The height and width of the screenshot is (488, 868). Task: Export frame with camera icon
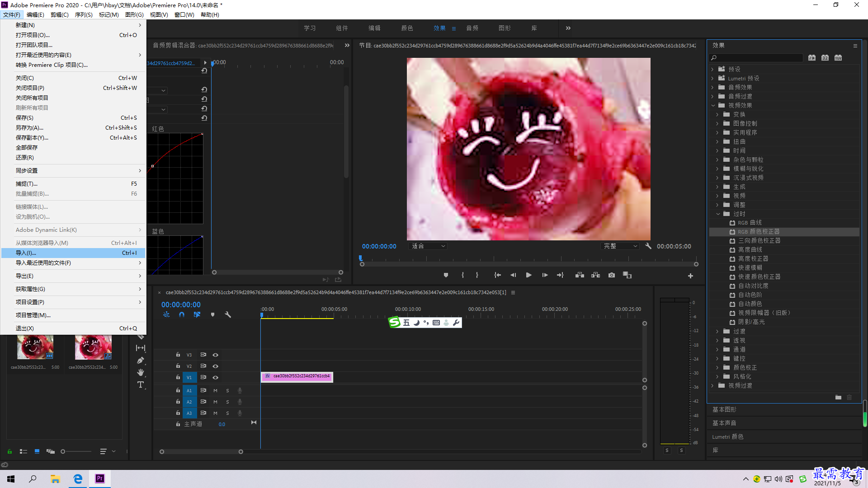click(x=612, y=275)
